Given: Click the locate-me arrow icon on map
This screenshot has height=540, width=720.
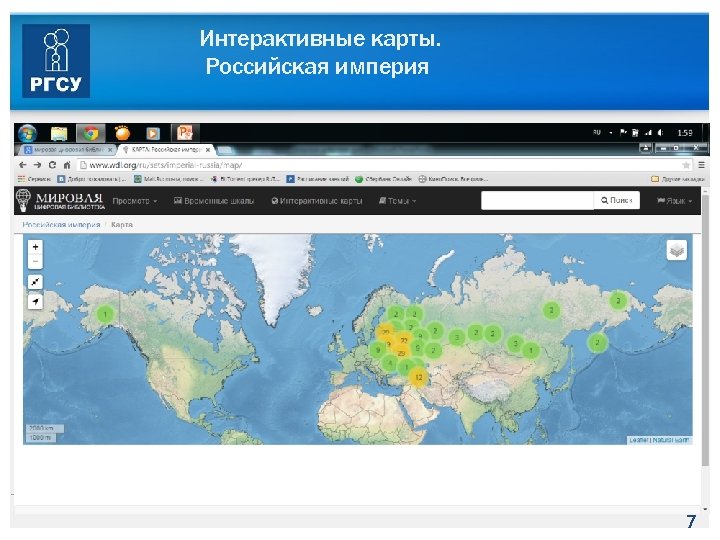Looking at the screenshot, I should coord(35,302).
